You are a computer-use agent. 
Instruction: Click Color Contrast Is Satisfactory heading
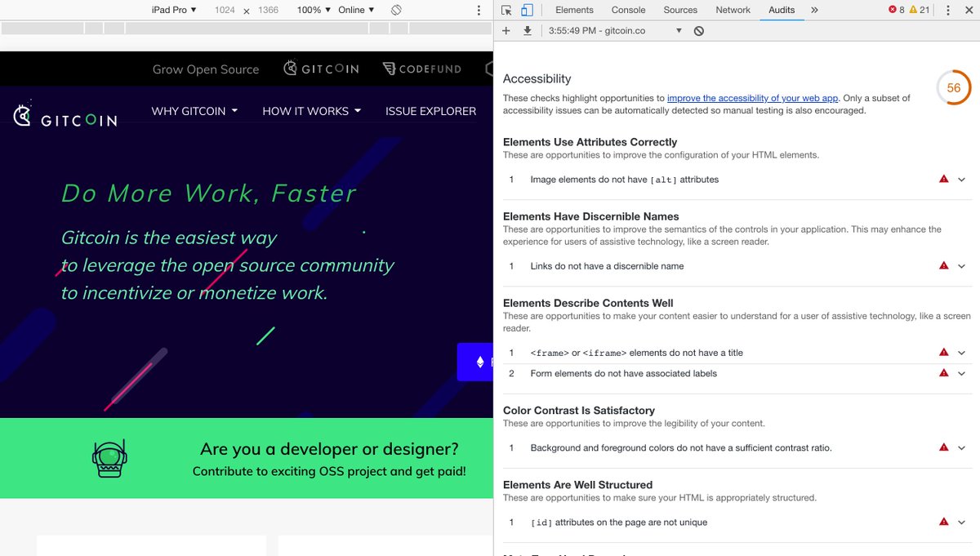[x=579, y=411]
